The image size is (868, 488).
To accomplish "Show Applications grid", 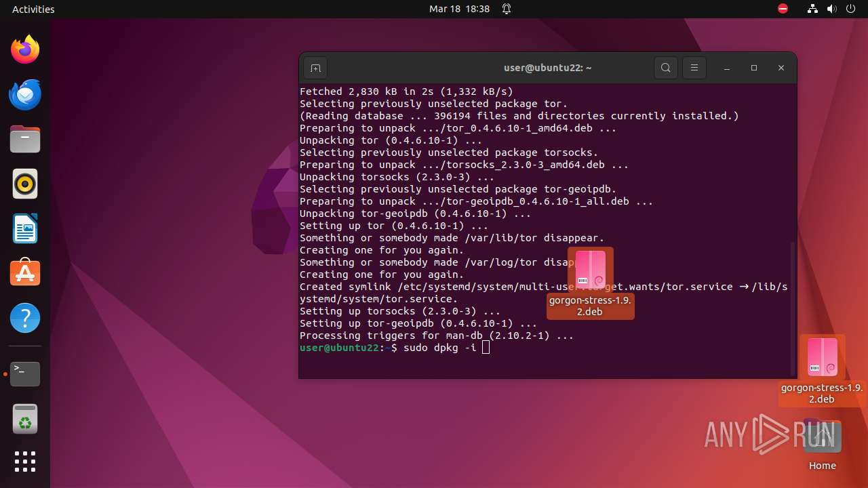I will point(25,462).
